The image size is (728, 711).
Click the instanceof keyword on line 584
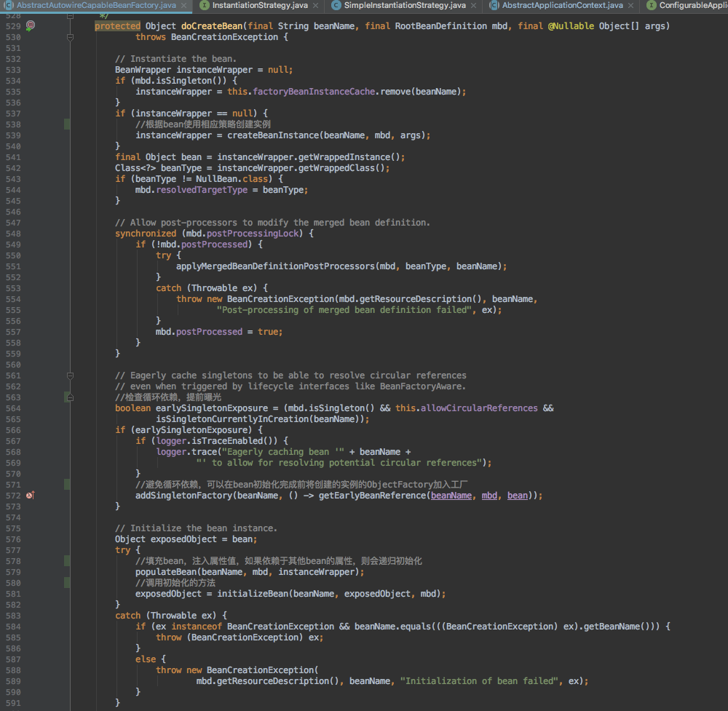tap(197, 627)
